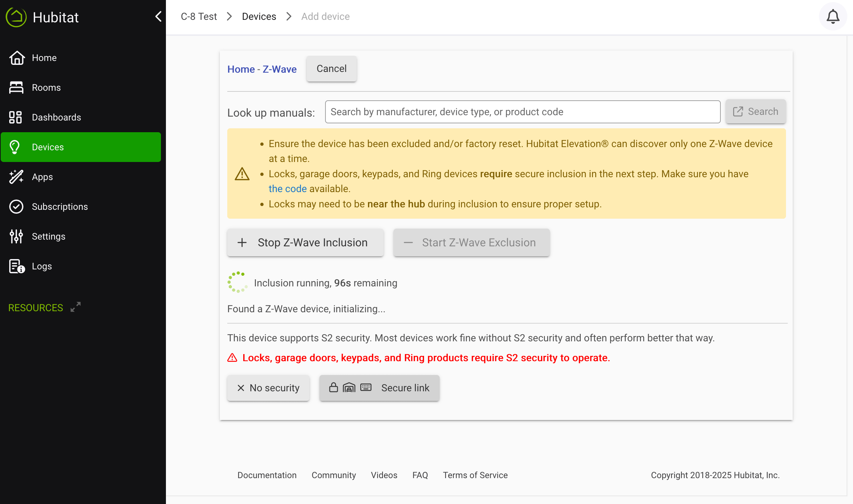The height and width of the screenshot is (504, 853).
Task: Click the Hubitat logo icon
Action: [x=16, y=17]
